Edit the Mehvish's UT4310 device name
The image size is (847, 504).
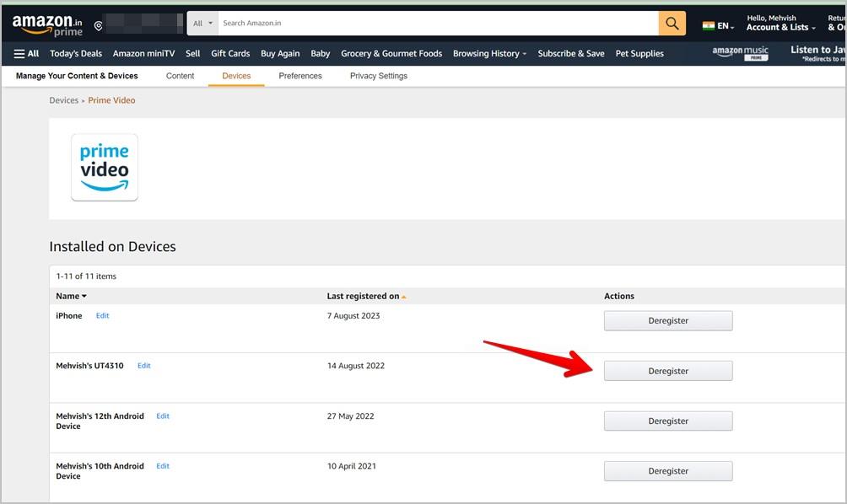click(x=143, y=365)
